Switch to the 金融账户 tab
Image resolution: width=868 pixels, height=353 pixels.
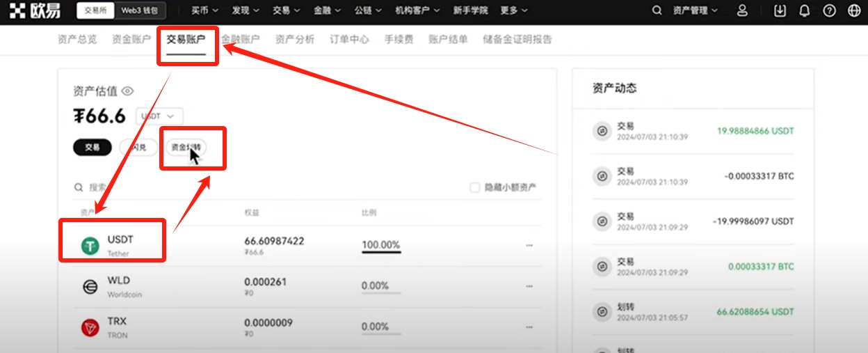241,40
